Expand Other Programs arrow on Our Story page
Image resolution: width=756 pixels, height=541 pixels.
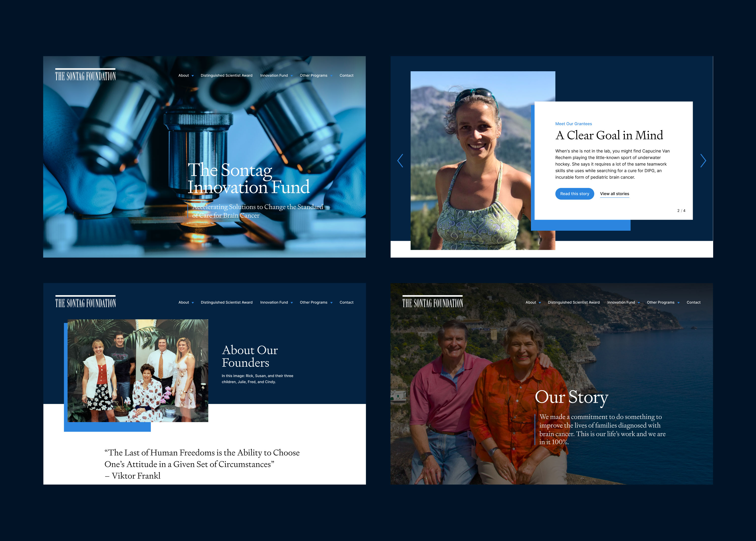point(678,303)
